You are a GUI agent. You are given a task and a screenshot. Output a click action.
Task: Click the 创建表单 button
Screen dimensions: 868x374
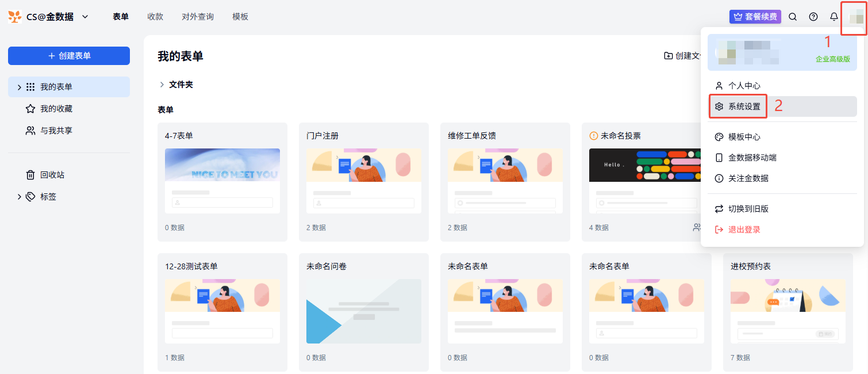69,56
